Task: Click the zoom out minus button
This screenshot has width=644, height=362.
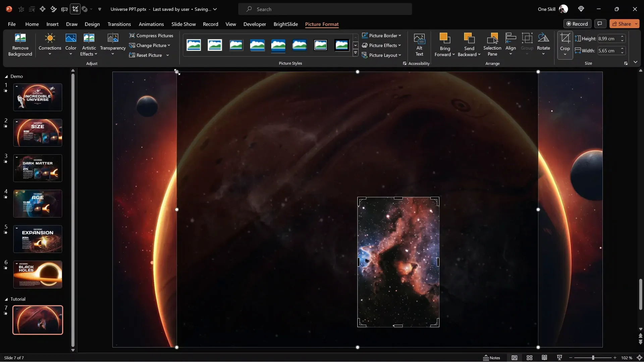Action: 571,358
